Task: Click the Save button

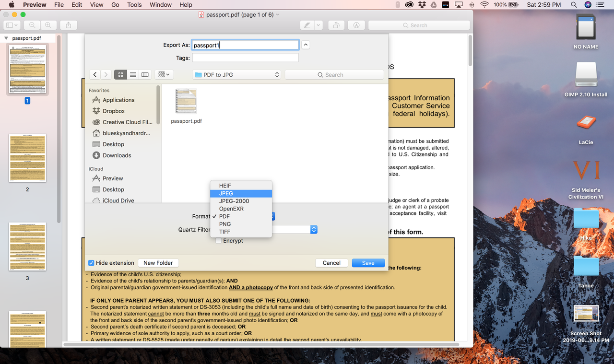Action: click(x=368, y=263)
